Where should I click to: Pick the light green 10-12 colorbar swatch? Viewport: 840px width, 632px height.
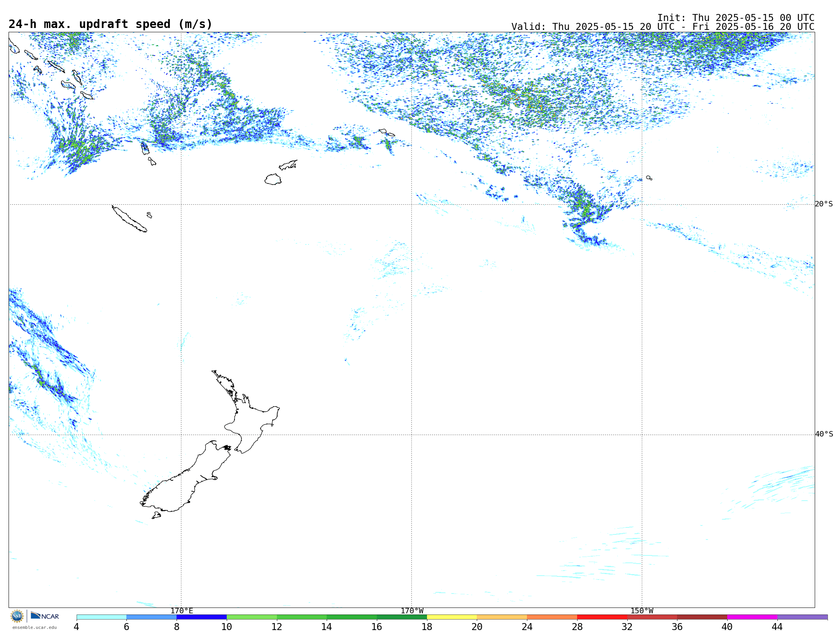(252, 617)
